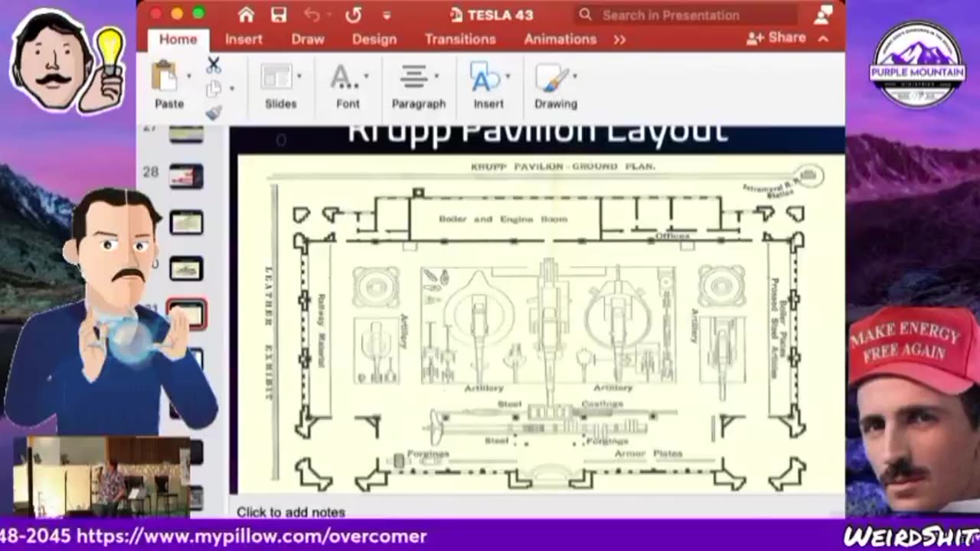Viewport: 980px width, 551px height.
Task: Copy selection with the Copy icon
Action: coord(214,89)
